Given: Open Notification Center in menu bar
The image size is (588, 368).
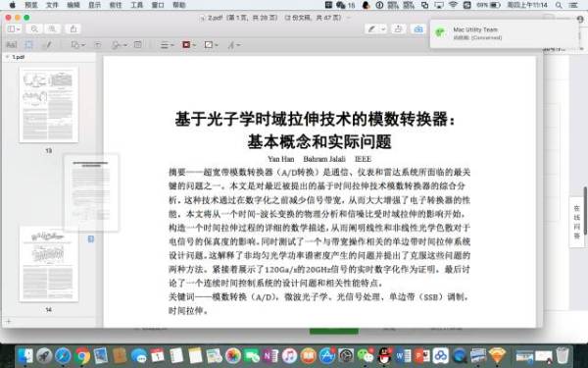Looking at the screenshot, I should [x=573, y=5].
